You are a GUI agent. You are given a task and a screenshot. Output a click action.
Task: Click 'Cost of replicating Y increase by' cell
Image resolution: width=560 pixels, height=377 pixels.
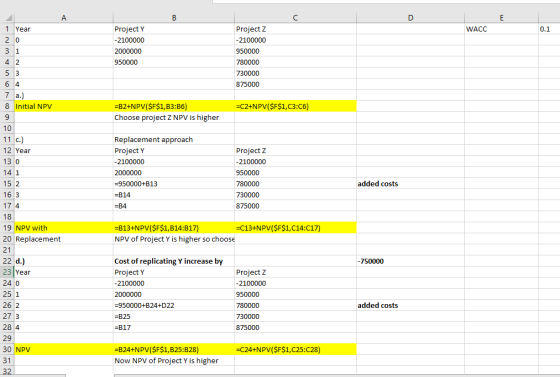(174, 261)
